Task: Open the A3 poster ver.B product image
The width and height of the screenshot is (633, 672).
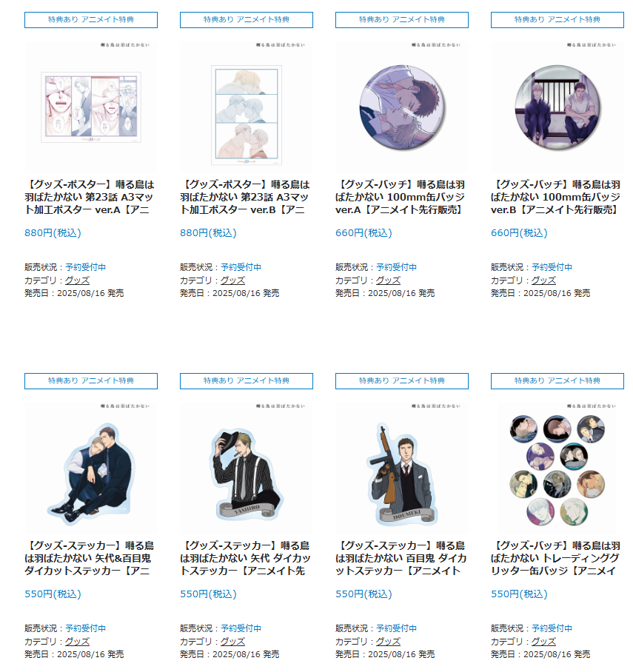Action: (246, 107)
